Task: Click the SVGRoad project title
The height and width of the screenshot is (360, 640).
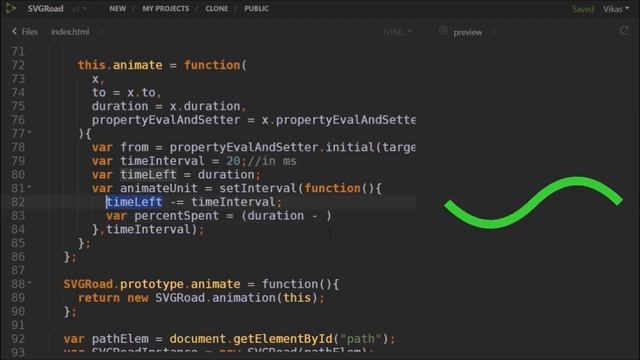Action: coord(45,9)
